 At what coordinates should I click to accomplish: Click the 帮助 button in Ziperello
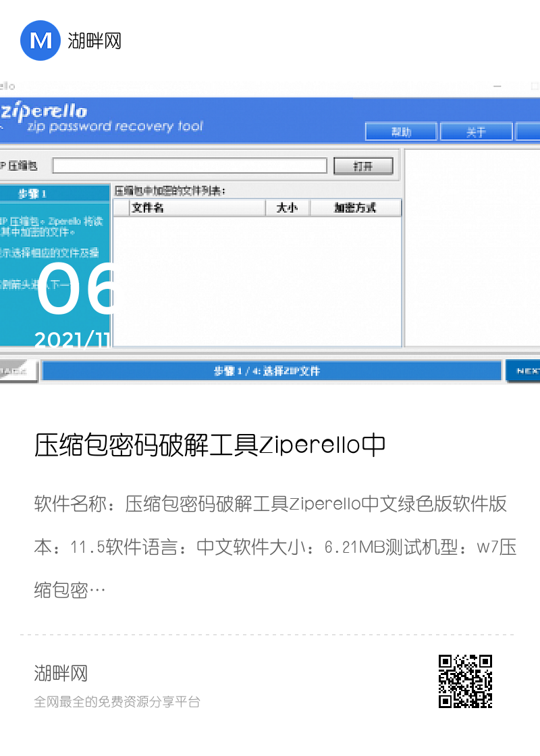[401, 132]
